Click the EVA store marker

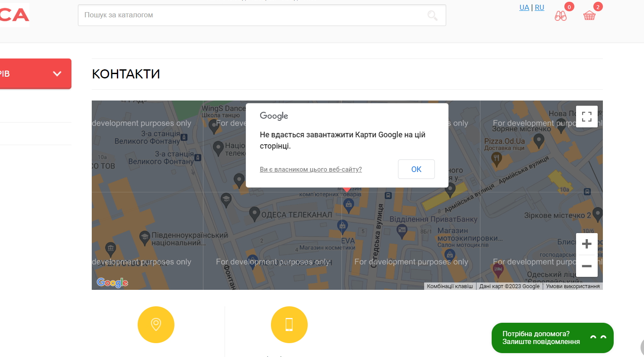pyautogui.click(x=343, y=226)
